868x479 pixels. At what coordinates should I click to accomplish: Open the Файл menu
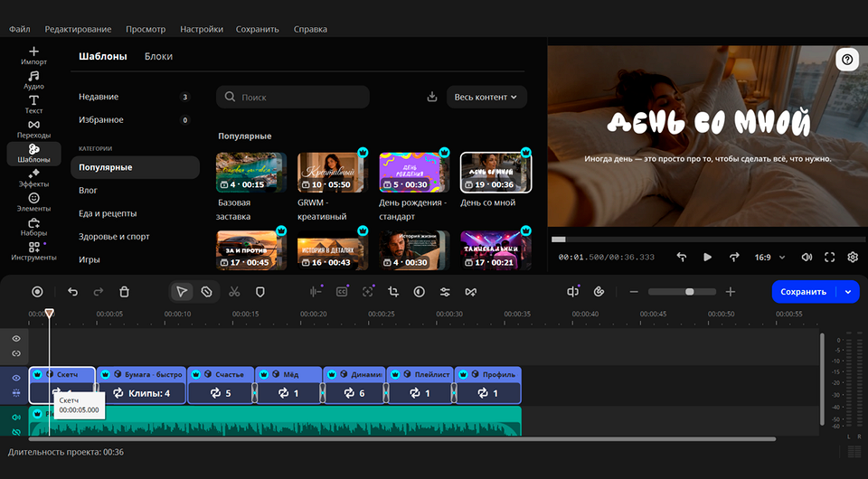19,29
